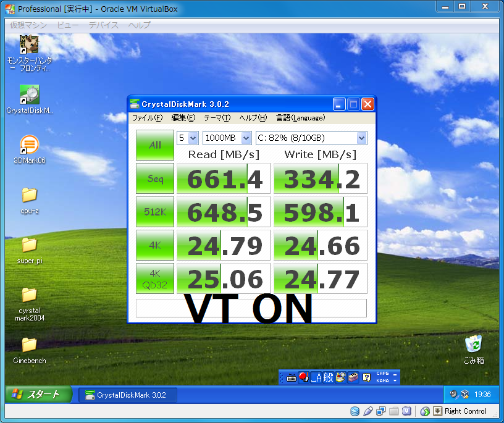The height and width of the screenshot is (423, 504).
Task: Click the guest system tray speaker-like icon
Action: 453,395
